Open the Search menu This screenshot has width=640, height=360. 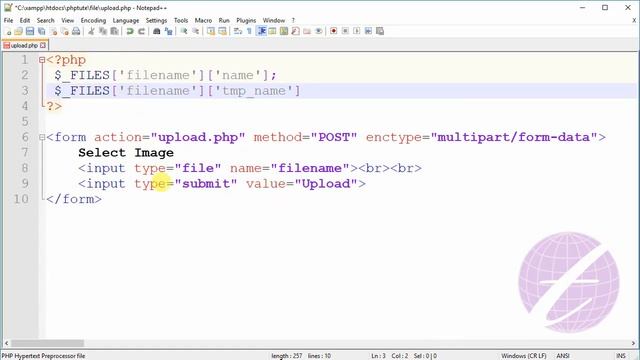coord(45,20)
